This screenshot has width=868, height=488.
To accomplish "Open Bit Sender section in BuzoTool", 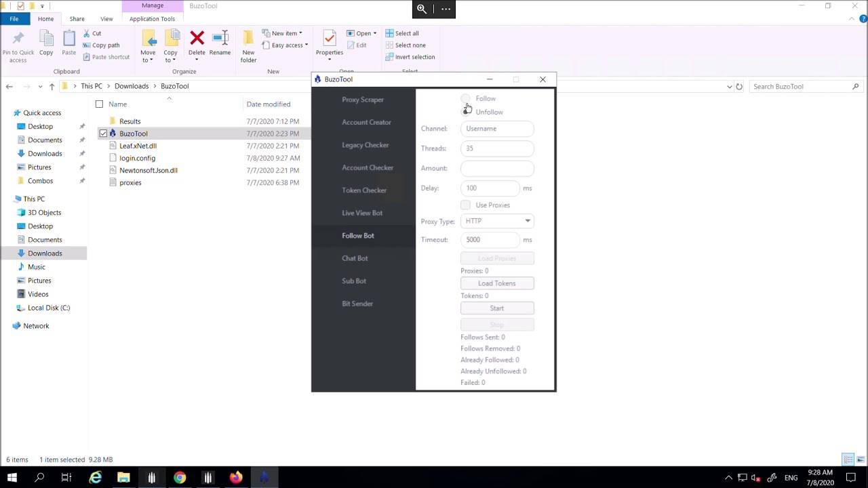I will (357, 304).
